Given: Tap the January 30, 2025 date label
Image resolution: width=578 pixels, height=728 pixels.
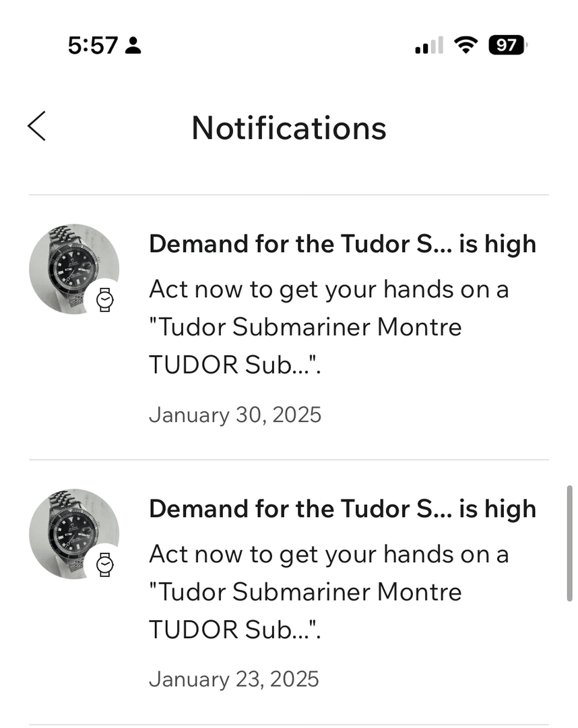Looking at the screenshot, I should [235, 414].
